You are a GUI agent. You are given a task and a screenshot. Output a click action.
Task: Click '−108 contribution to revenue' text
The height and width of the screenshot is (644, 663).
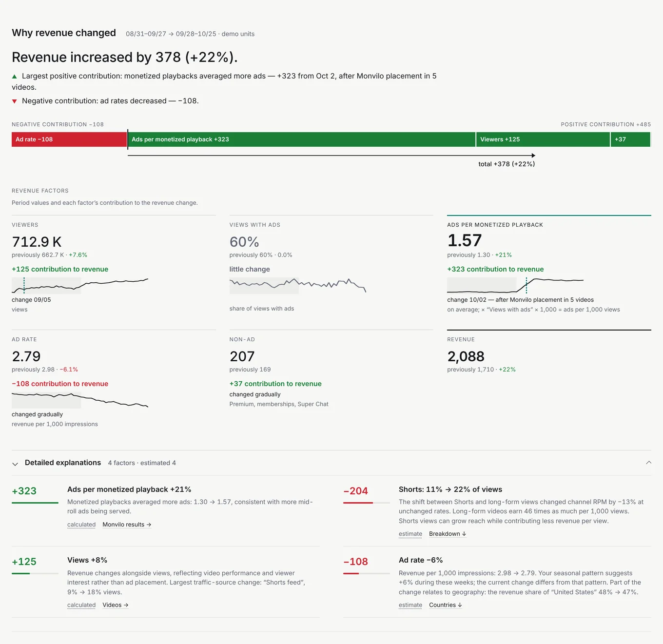coord(60,384)
